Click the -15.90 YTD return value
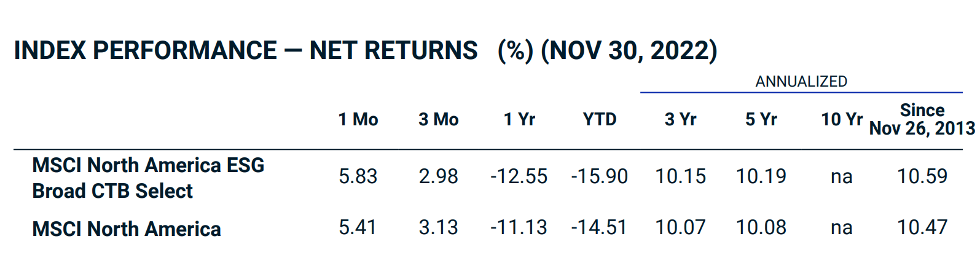980x255 pixels. click(600, 176)
